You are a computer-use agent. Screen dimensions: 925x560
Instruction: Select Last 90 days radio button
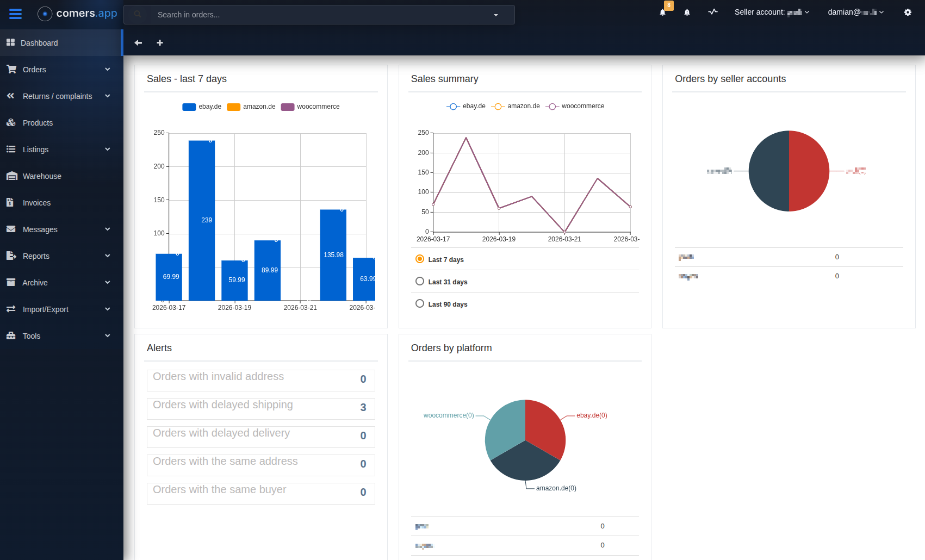click(420, 304)
